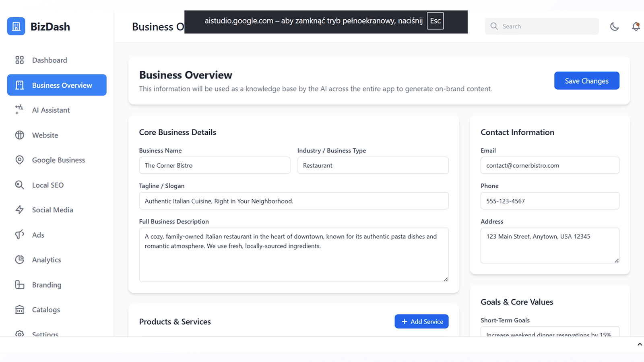This screenshot has width=644, height=362.
Task: Click the Save Changes button
Action: coord(586,80)
